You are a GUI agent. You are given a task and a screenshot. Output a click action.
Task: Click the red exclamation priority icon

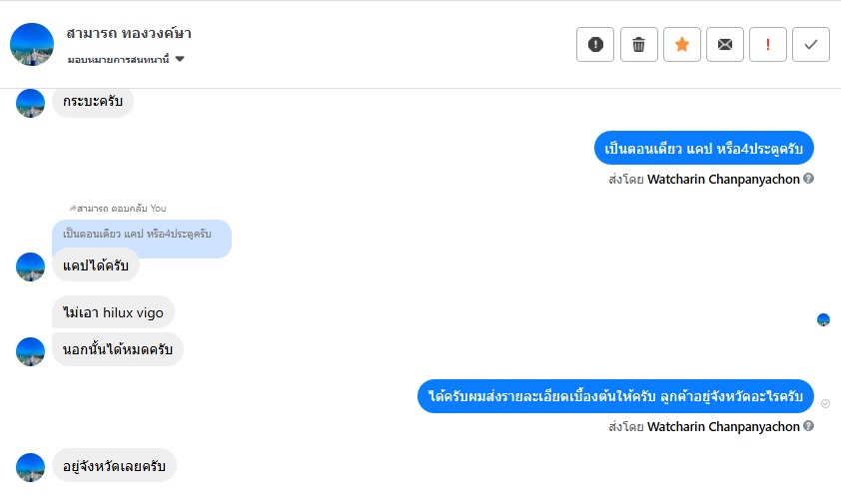[x=768, y=44]
